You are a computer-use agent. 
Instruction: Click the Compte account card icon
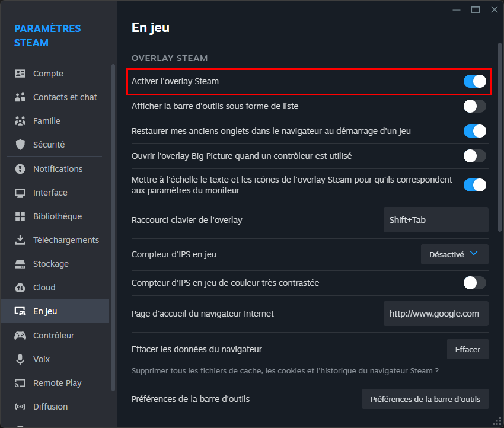click(x=20, y=74)
